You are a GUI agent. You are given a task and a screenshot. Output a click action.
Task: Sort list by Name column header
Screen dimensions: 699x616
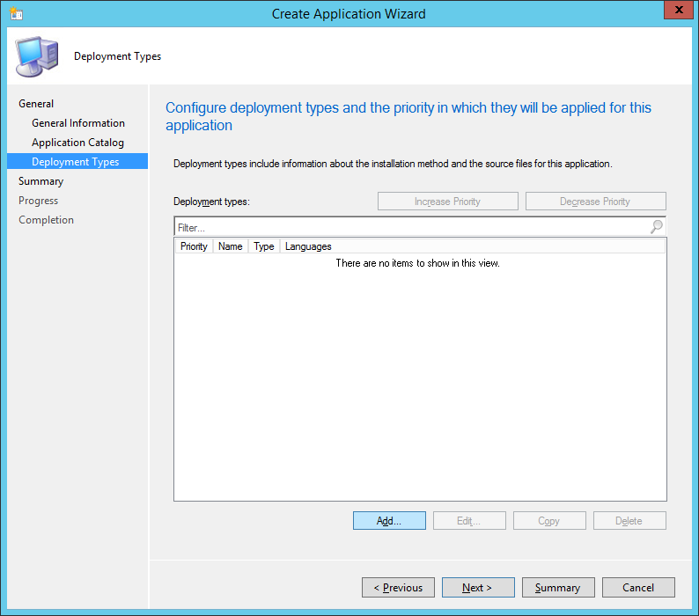click(x=231, y=246)
